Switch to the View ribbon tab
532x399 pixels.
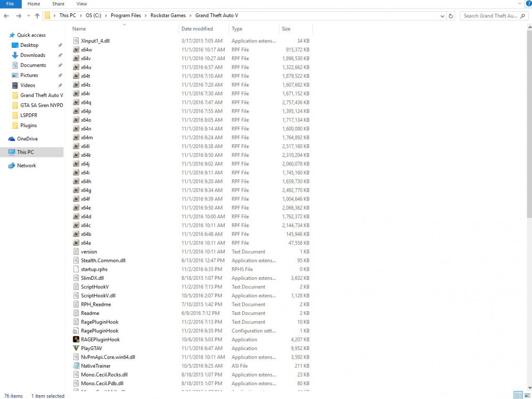(x=81, y=4)
